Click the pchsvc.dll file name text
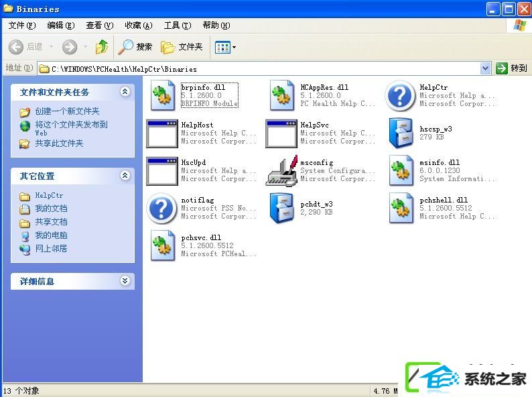532x397 pixels. point(201,237)
